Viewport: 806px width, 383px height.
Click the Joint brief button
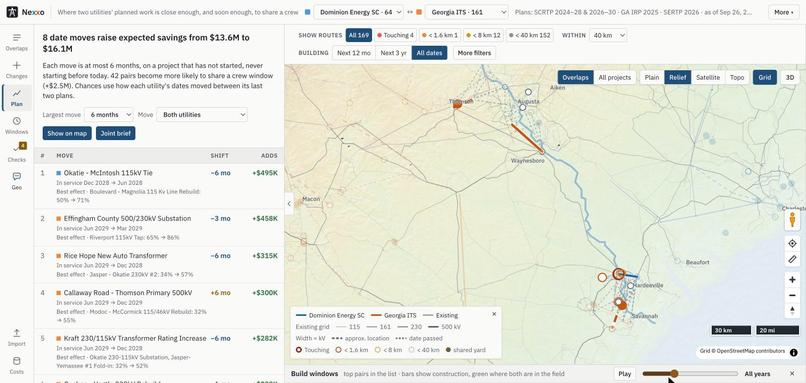pos(116,133)
